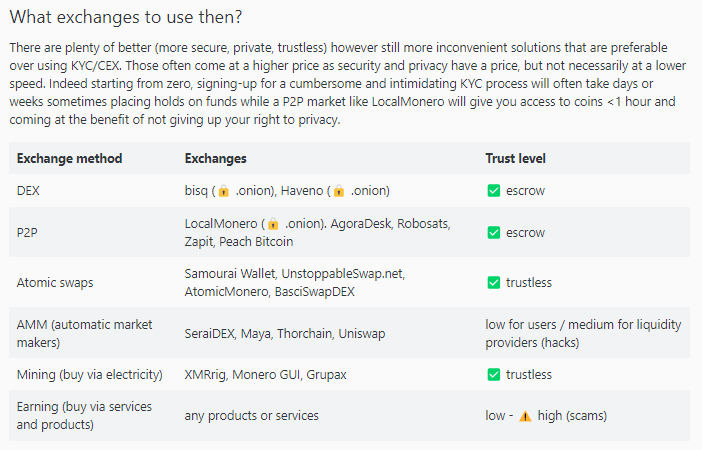
Task: Click the AgoraDesk exchange name
Action: [360, 223]
